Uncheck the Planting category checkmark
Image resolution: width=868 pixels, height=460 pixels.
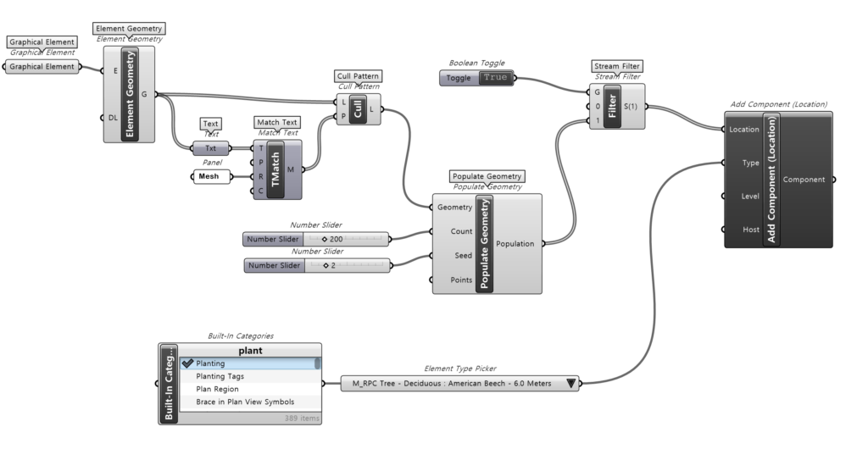[187, 363]
